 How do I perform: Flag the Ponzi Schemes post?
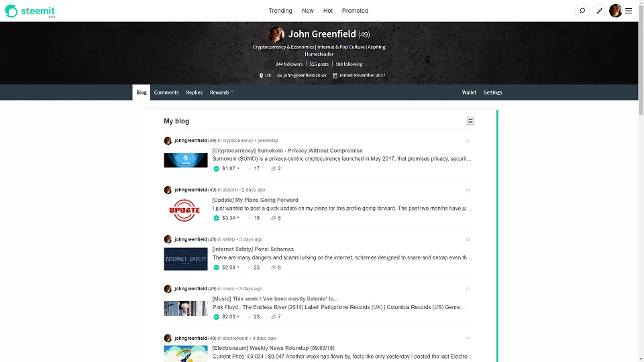click(x=468, y=240)
